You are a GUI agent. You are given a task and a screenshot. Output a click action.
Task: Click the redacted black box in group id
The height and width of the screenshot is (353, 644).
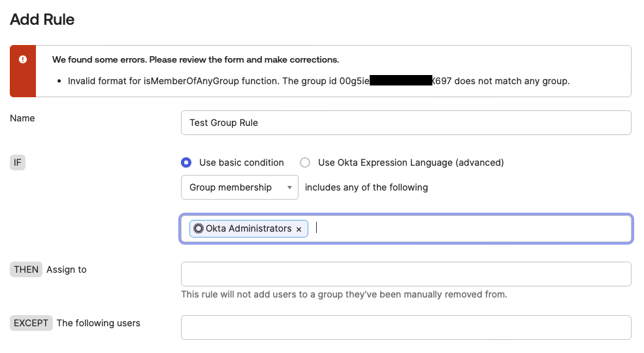tap(400, 82)
